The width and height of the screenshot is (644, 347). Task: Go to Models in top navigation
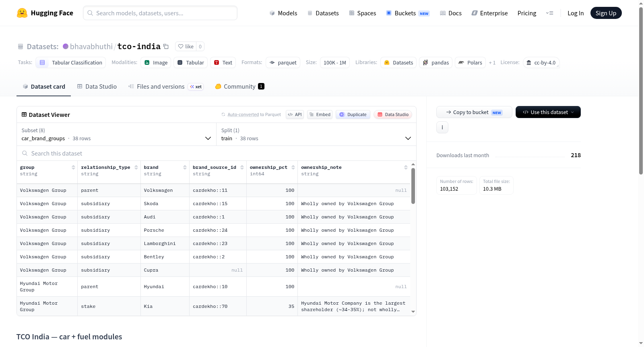pyautogui.click(x=283, y=13)
